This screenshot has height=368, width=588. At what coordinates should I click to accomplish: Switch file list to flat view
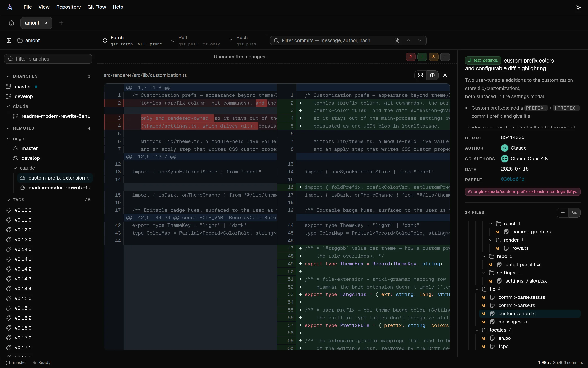tap(562, 212)
